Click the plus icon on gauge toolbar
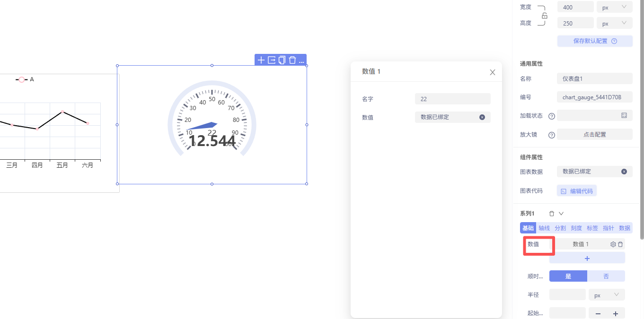This screenshot has height=319, width=644. (261, 60)
